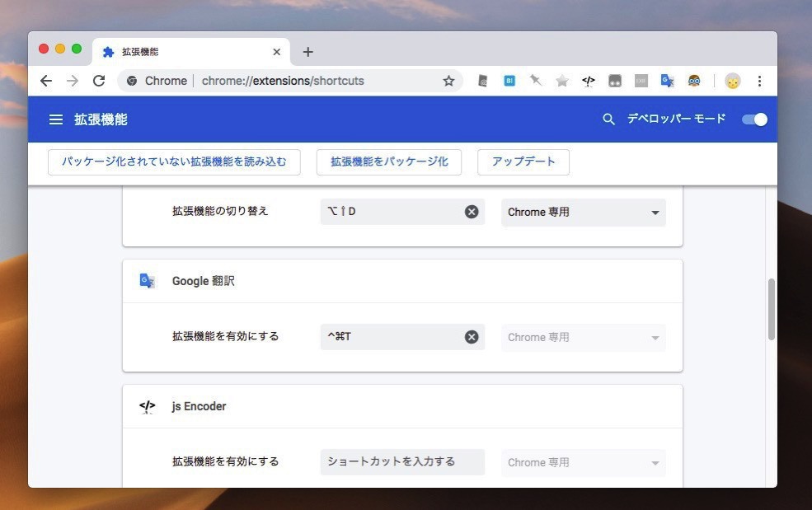Clear the ⌥⇧D shortcut field
Image resolution: width=812 pixels, height=510 pixels.
[472, 212]
